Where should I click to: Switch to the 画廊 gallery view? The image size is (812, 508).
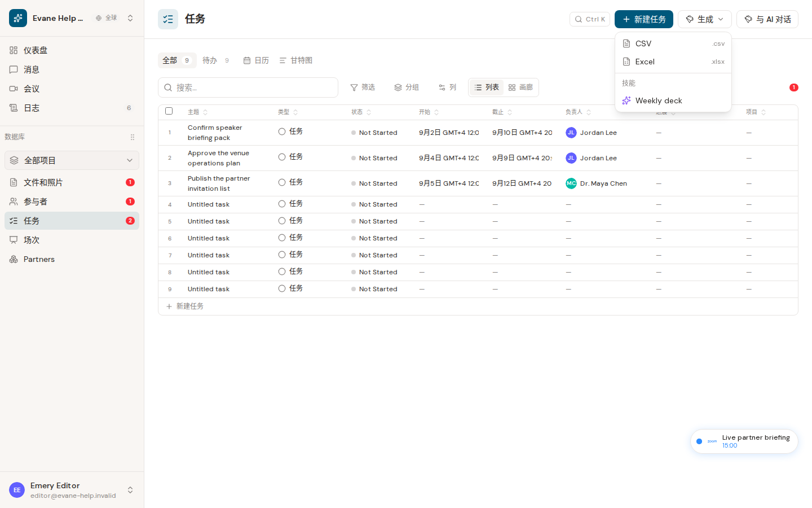coord(520,87)
